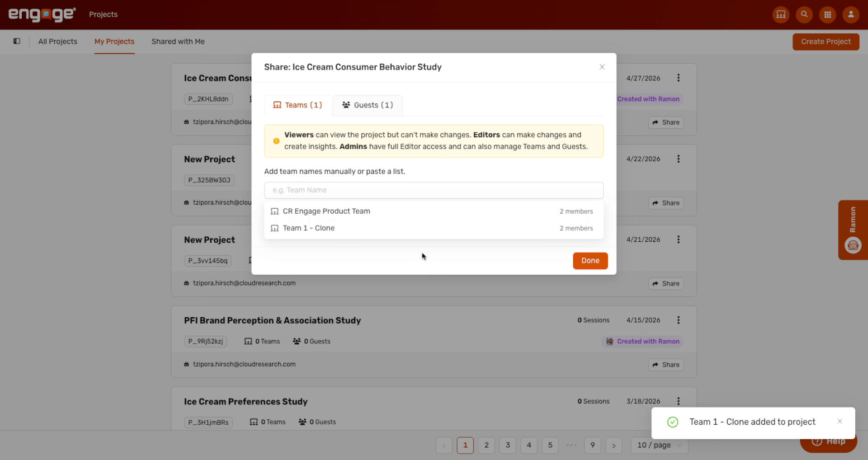The width and height of the screenshot is (868, 460).
Task: Click 0 Guests on Ice Cream Preferences Study
Action: coord(317,422)
